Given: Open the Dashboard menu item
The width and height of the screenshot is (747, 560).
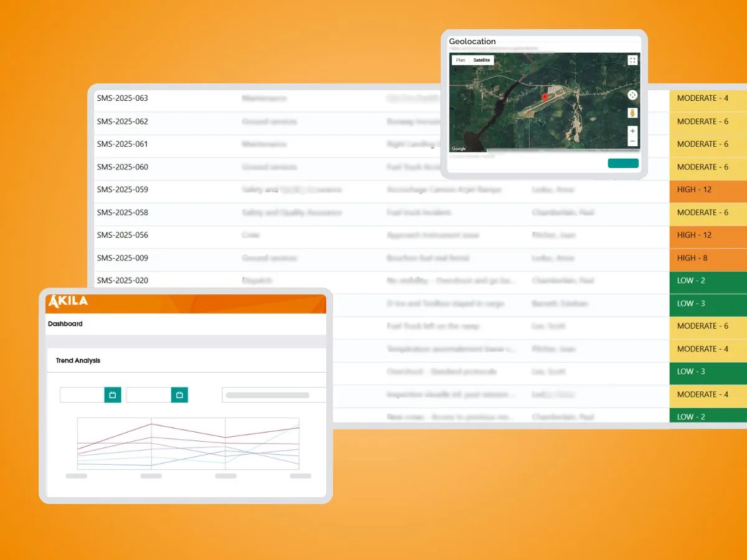Looking at the screenshot, I should coord(65,324).
